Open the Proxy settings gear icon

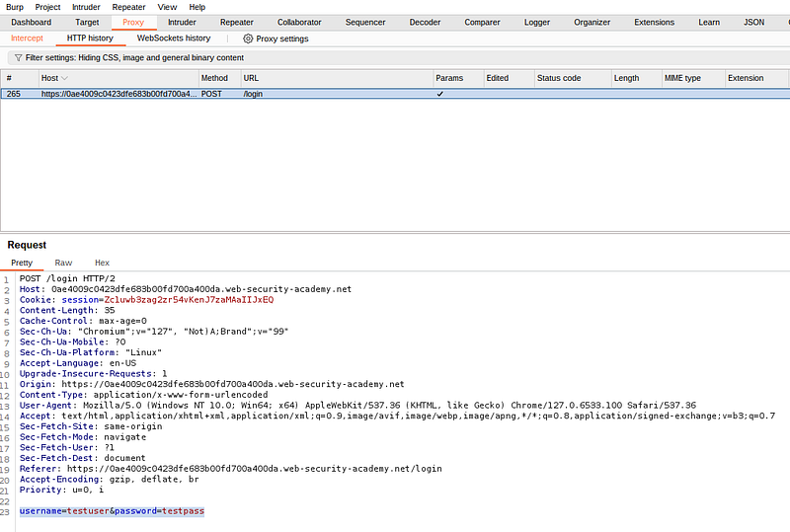coord(248,38)
